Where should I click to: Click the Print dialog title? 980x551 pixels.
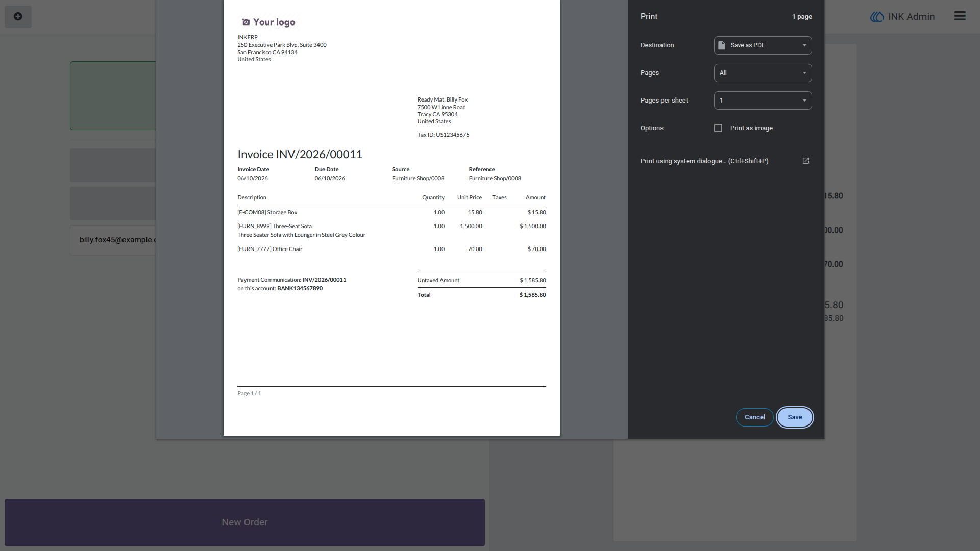click(649, 17)
